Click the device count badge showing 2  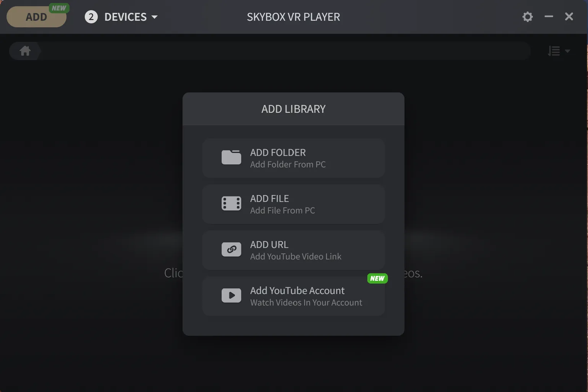91,17
